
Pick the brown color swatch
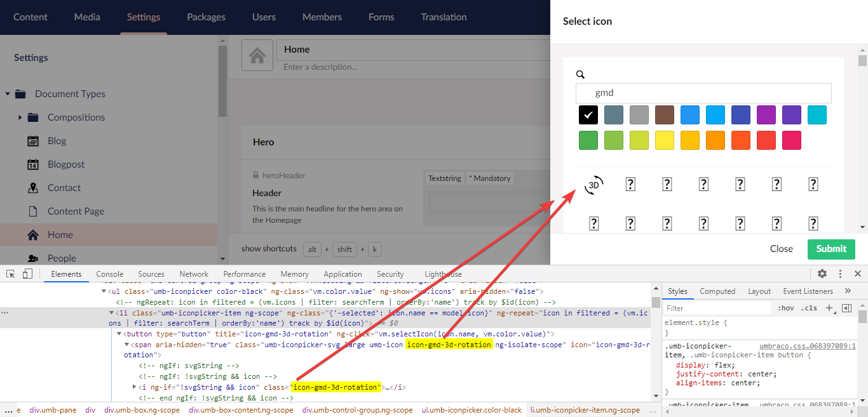pyautogui.click(x=665, y=115)
